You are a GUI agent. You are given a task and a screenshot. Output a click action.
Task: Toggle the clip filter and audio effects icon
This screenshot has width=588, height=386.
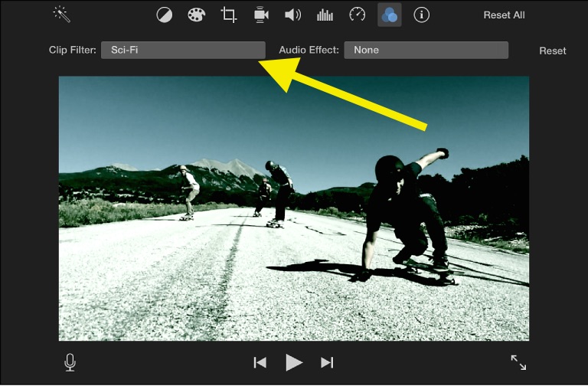pyautogui.click(x=389, y=15)
